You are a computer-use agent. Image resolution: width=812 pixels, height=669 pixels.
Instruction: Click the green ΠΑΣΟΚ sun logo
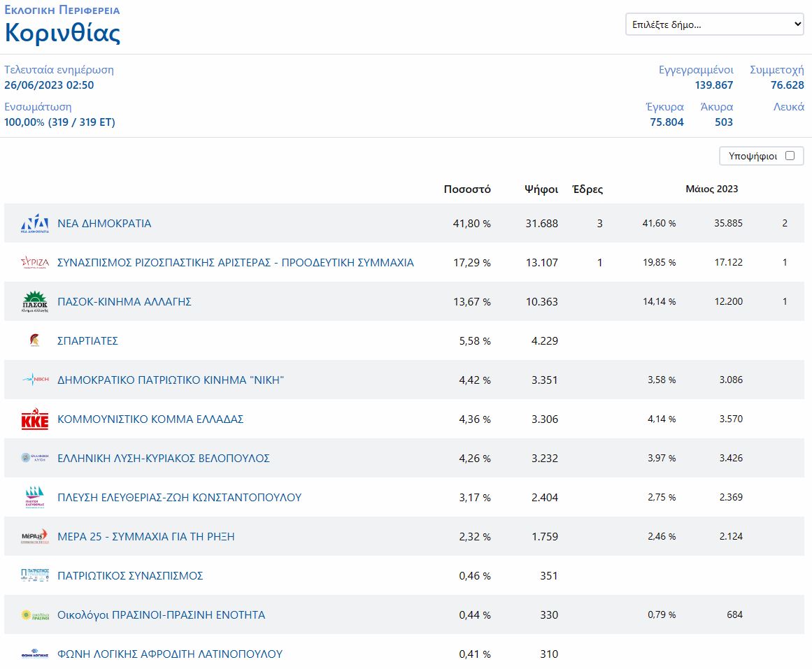click(x=35, y=302)
